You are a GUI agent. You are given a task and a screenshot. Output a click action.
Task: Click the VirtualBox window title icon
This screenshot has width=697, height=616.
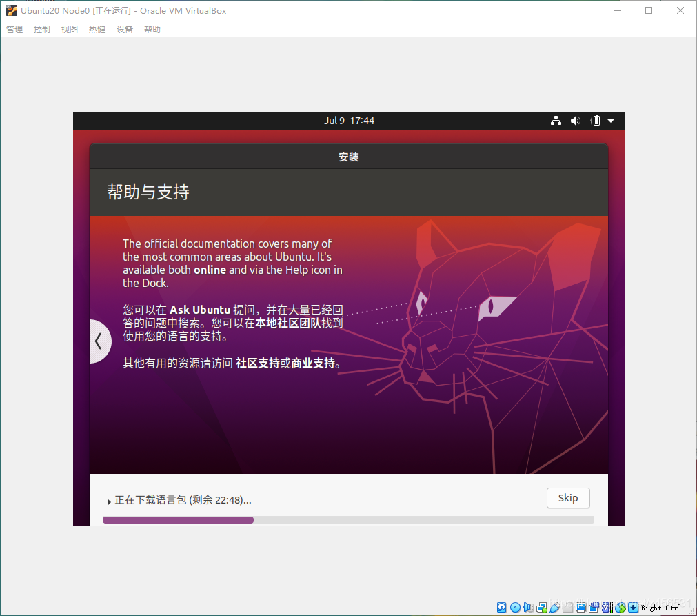point(12,10)
